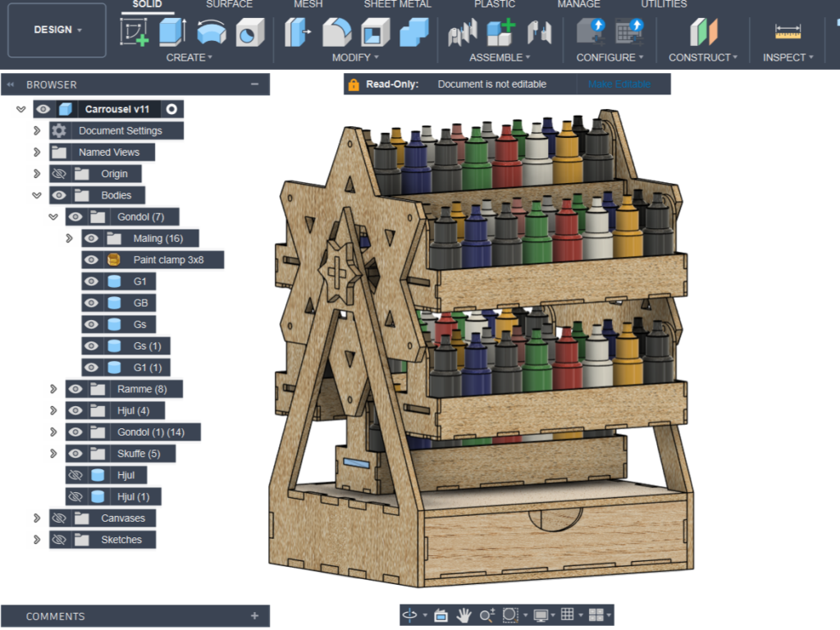
Task: Select the Pan hand tool
Action: click(463, 614)
